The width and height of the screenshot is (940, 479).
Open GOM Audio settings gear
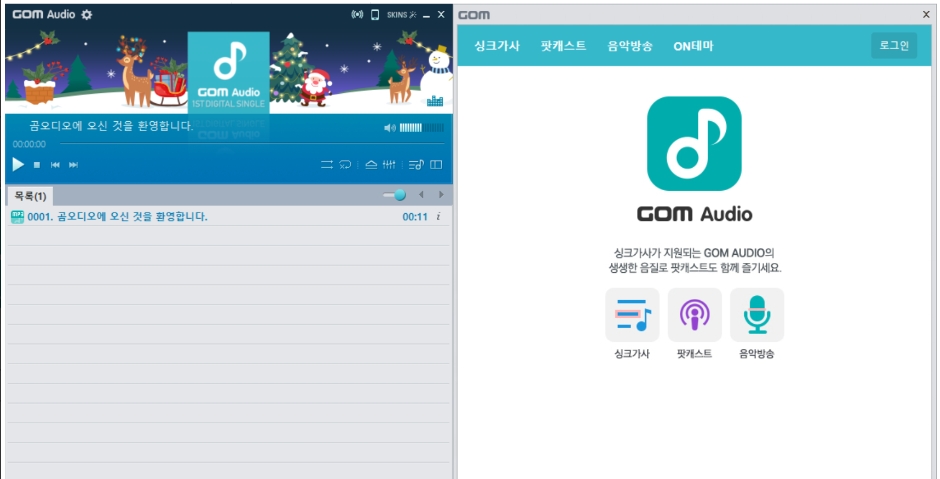(87, 14)
